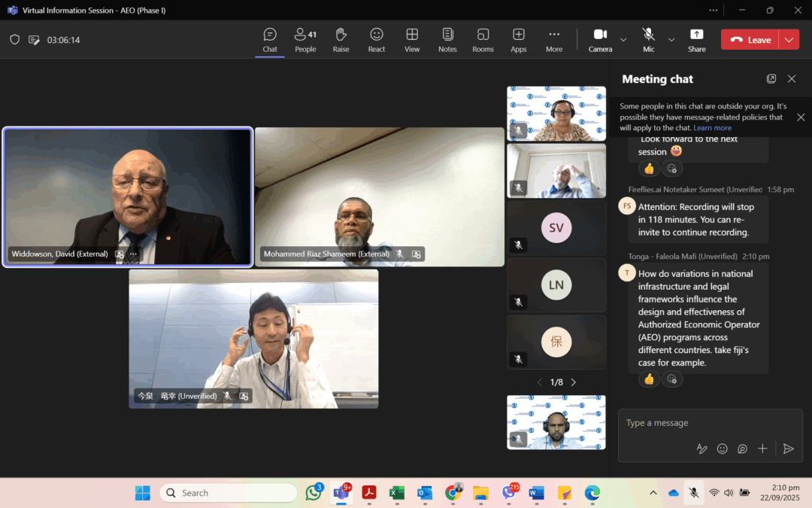The image size is (812, 508).
Task: Expand the Camera options dropdown arrow
Action: pyautogui.click(x=623, y=39)
